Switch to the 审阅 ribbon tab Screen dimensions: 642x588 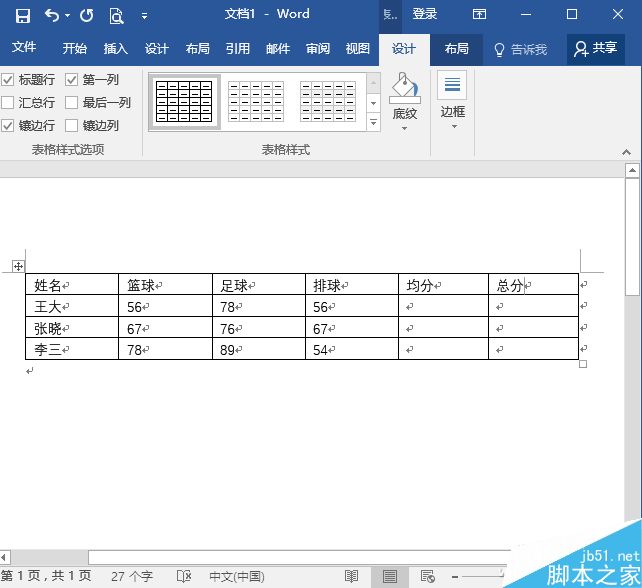point(318,49)
